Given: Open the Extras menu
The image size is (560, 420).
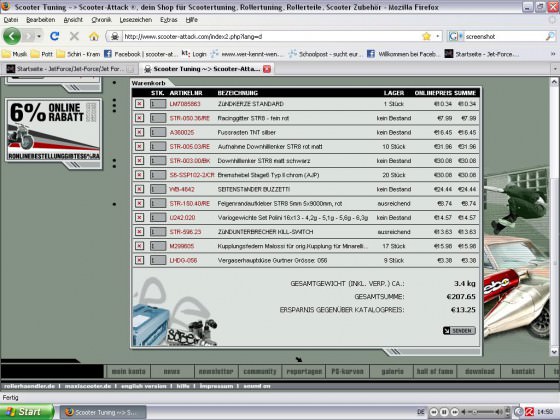Looking at the screenshot, I should 169,20.
